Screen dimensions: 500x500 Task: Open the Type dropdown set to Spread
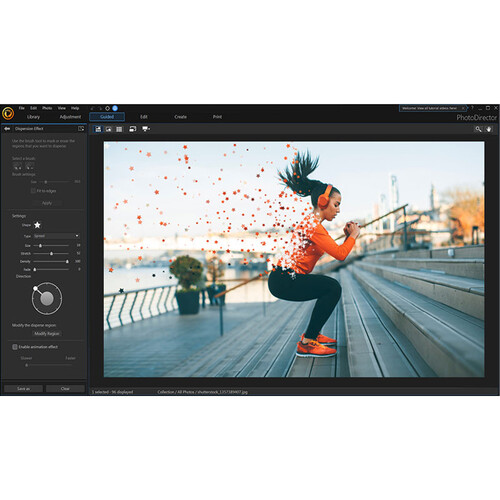tap(56, 236)
